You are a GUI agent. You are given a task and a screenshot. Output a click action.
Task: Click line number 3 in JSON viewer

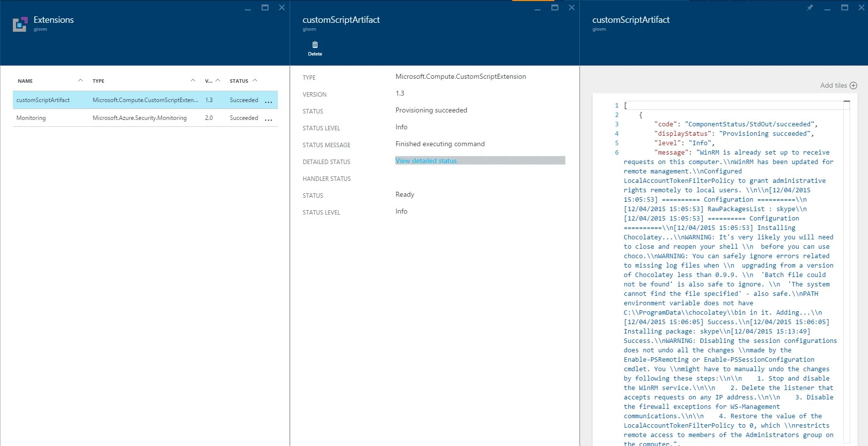point(617,124)
